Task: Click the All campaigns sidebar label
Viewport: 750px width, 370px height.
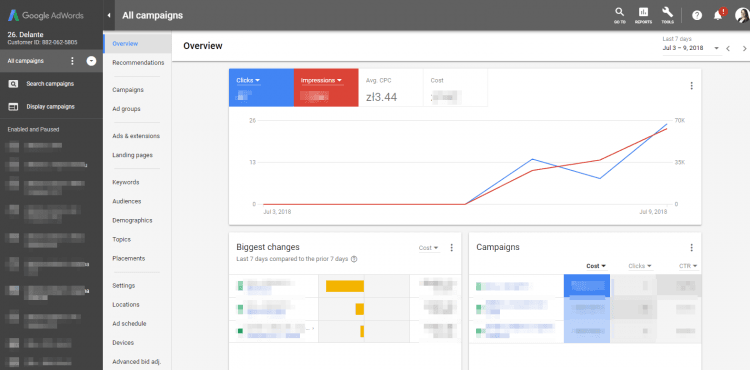Action: click(25, 61)
